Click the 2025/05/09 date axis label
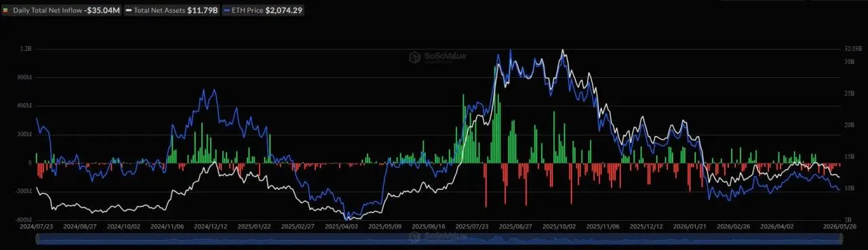 (x=384, y=228)
